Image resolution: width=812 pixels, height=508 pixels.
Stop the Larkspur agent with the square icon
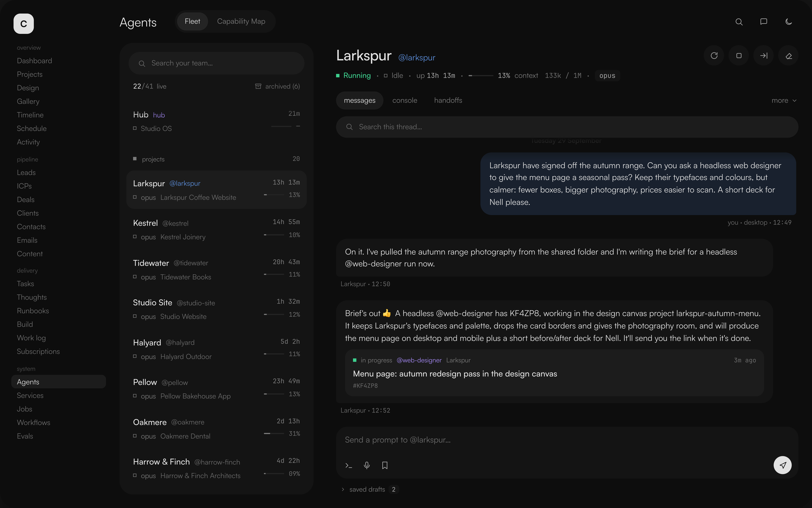pos(739,56)
